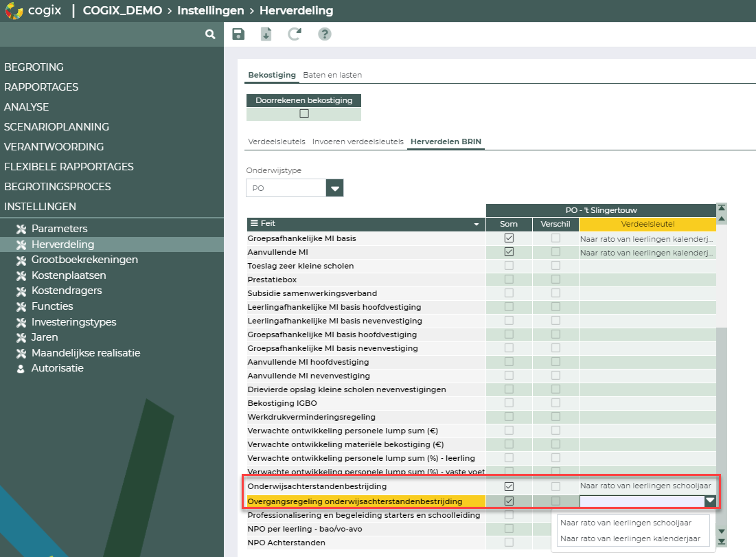Select the NPO Achterstanden row label
This screenshot has height=557, width=756.
point(286,543)
